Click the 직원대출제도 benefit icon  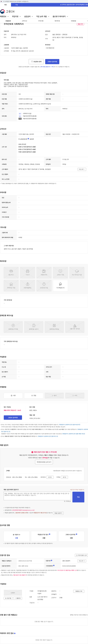[28, 285]
